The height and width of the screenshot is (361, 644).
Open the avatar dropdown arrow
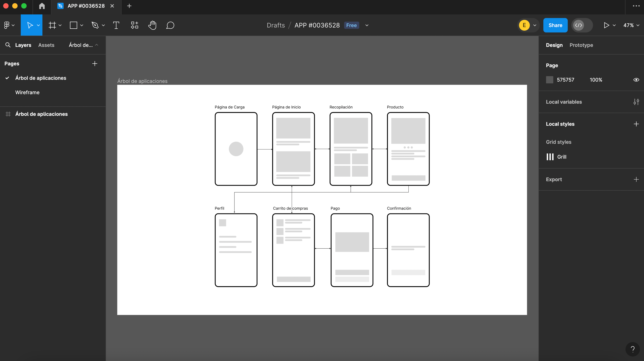(535, 25)
